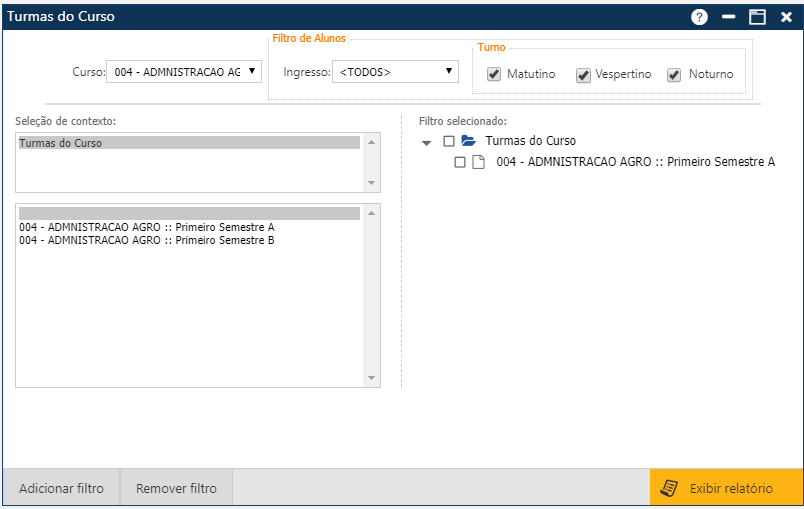The image size is (804, 509).
Task: Maximize the Turmas do Curso window
Action: pyautogui.click(x=757, y=17)
